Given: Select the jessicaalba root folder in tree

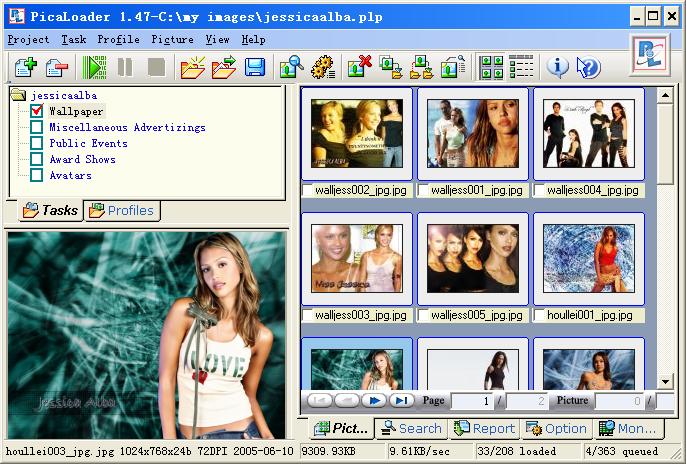Looking at the screenshot, I should [x=56, y=96].
